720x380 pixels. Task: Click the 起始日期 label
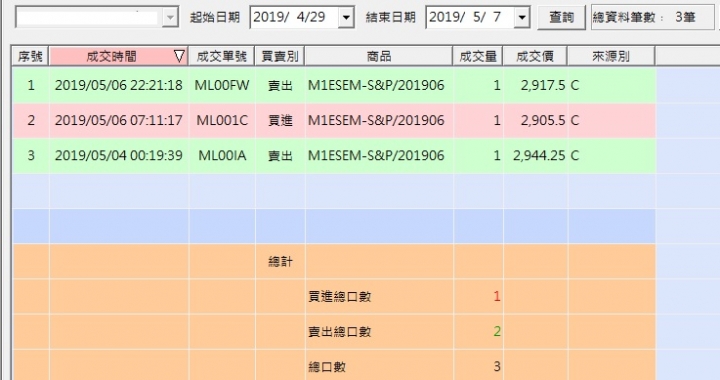point(215,17)
